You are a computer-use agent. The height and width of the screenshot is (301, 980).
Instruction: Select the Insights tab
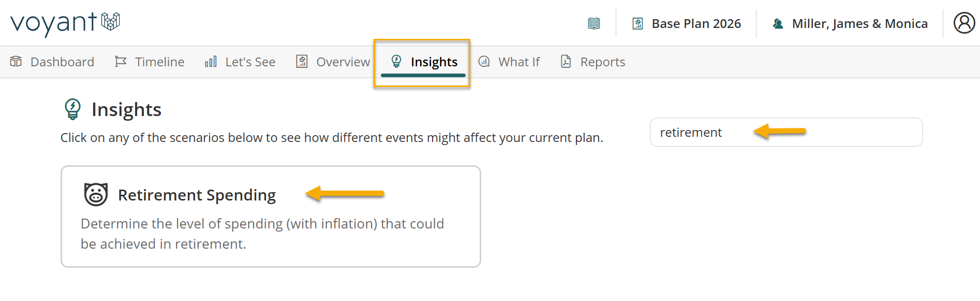423,62
